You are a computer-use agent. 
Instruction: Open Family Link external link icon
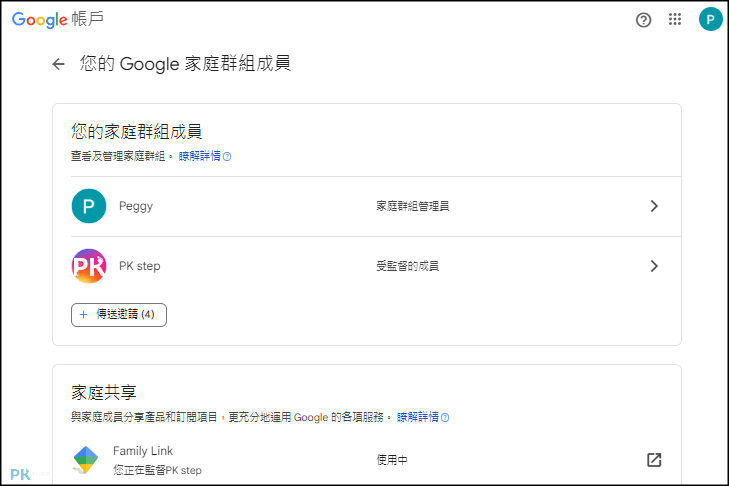coord(654,460)
